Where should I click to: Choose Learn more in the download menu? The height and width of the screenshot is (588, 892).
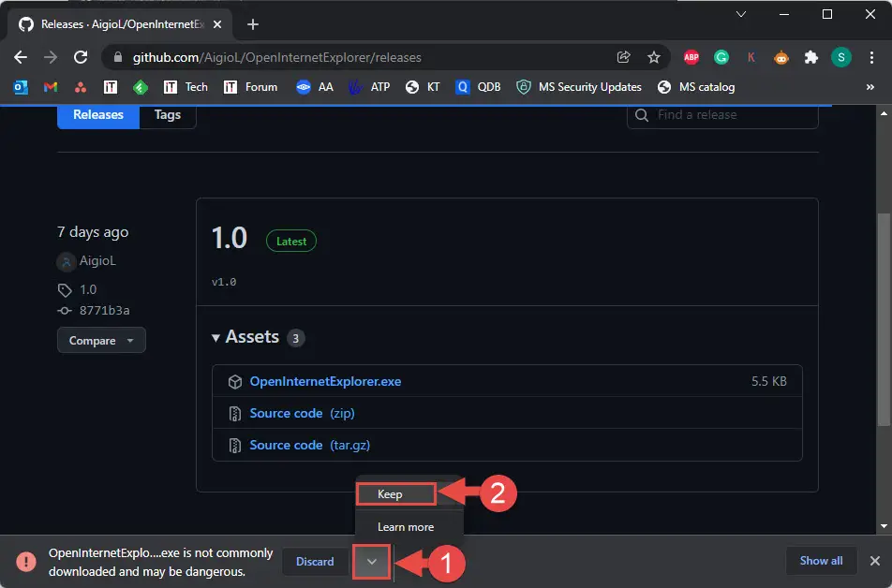[406, 527]
